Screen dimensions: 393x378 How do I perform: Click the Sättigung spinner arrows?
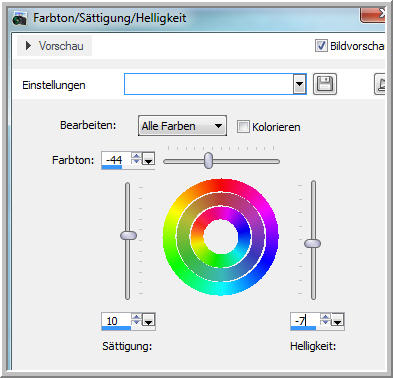tap(136, 320)
